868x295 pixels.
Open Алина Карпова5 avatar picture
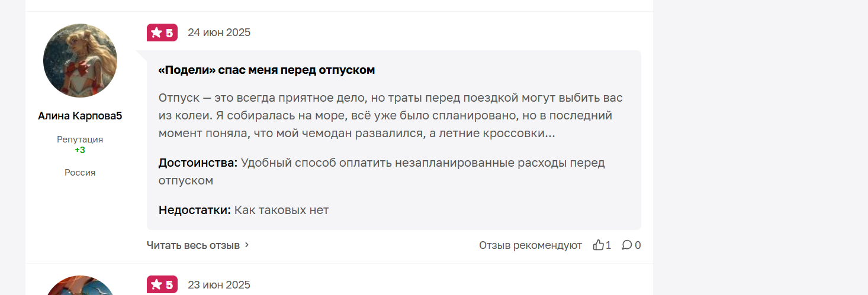point(80,60)
